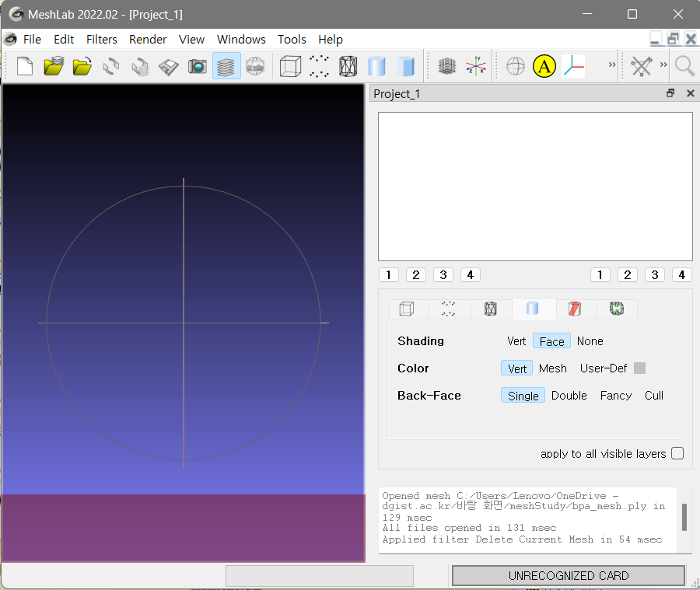Switch to the red selection render tab
This screenshot has width=700, height=590.
click(x=575, y=309)
